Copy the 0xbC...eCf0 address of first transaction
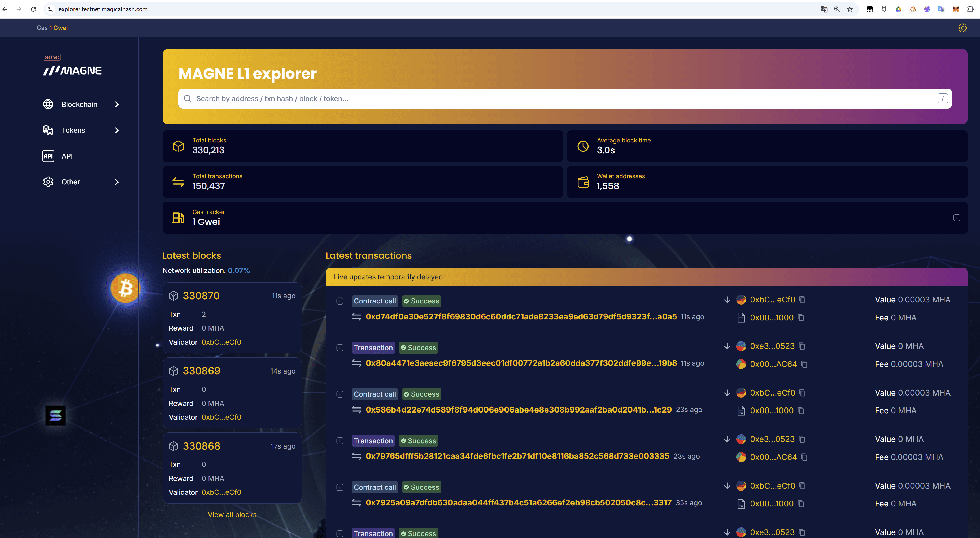980x538 pixels. 802,300
